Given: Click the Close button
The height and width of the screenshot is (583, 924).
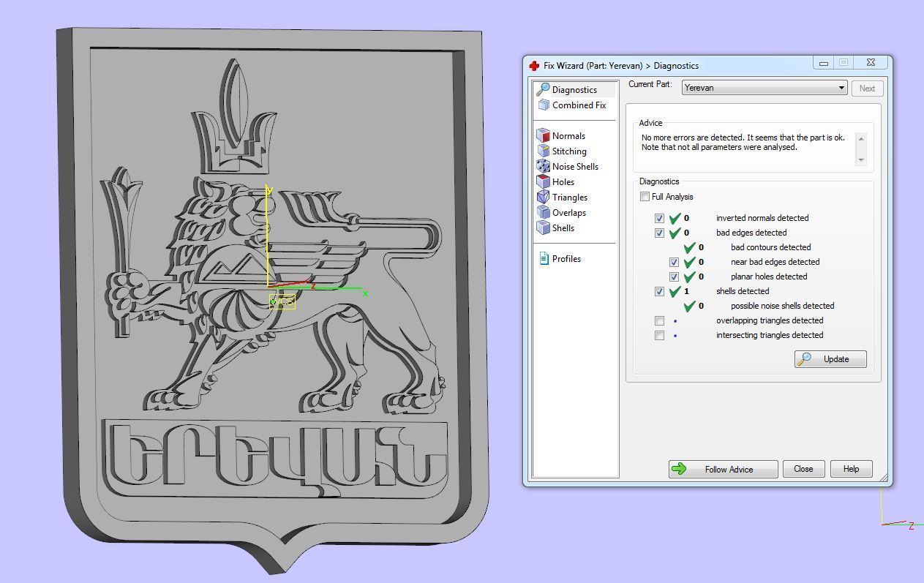Looking at the screenshot, I should (x=803, y=469).
